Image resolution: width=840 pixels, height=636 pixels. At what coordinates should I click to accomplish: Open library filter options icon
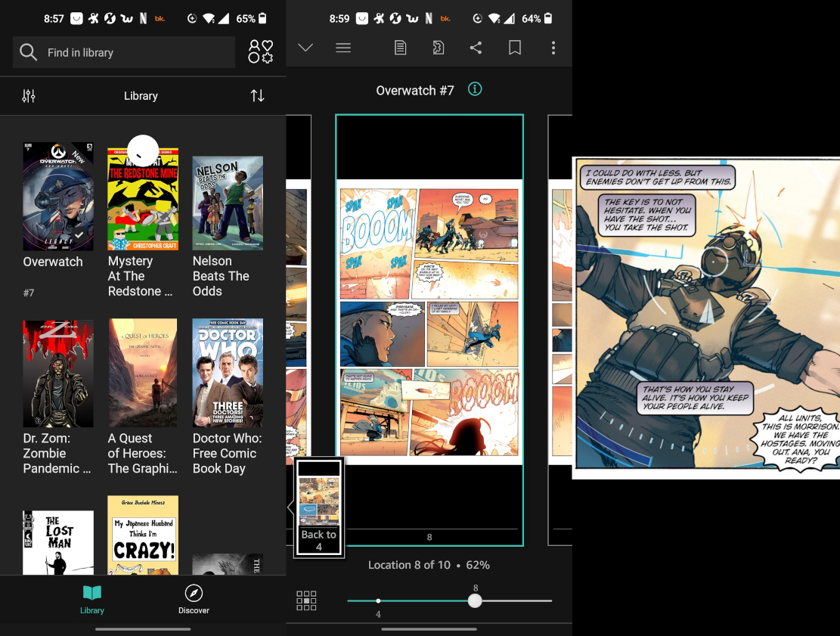pyautogui.click(x=29, y=95)
